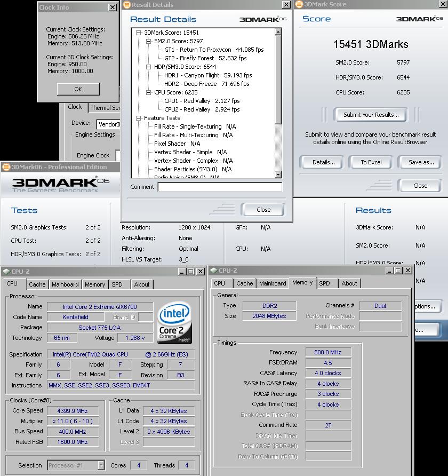
Task: Open the Device dropdown showing VendorID
Action: point(109,124)
